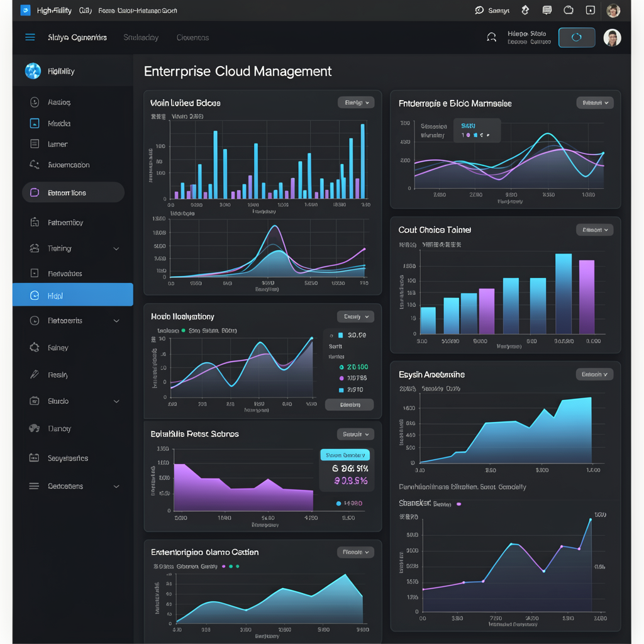Click the Geoceiens lines icon in sidebar
This screenshot has height=644, width=644.
[x=34, y=486]
